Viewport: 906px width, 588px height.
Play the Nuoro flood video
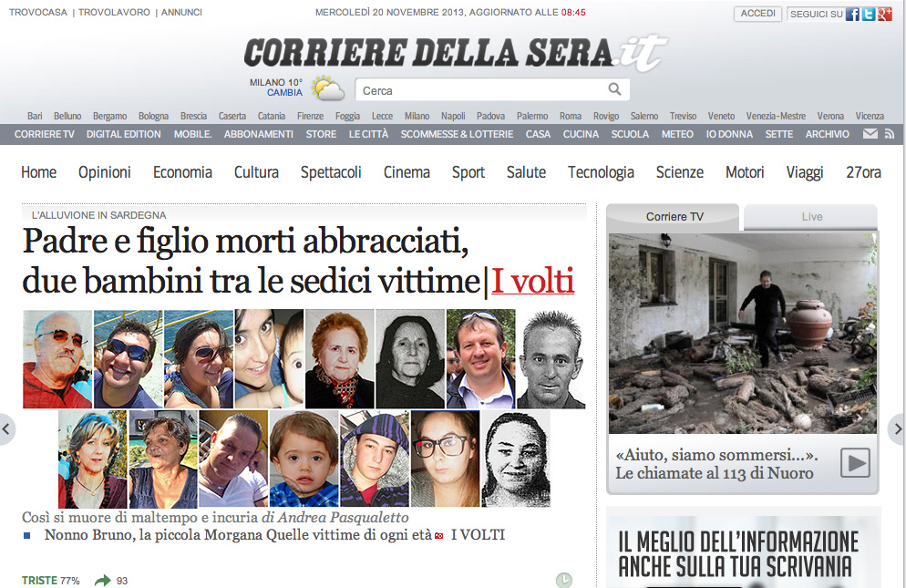(854, 464)
